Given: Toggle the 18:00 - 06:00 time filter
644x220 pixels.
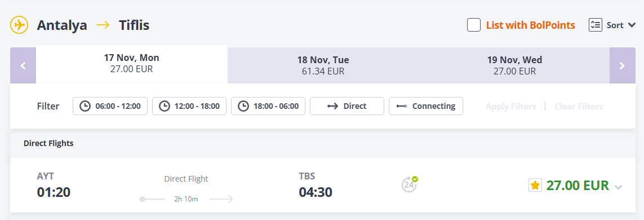Looking at the screenshot, I should click(x=268, y=106).
